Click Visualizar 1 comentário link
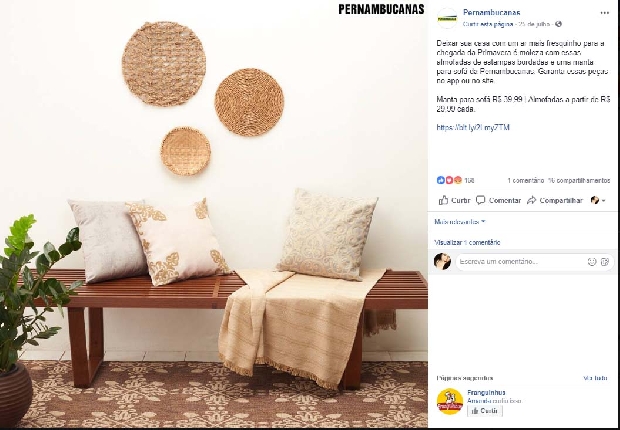The image size is (620, 430). [x=467, y=242]
